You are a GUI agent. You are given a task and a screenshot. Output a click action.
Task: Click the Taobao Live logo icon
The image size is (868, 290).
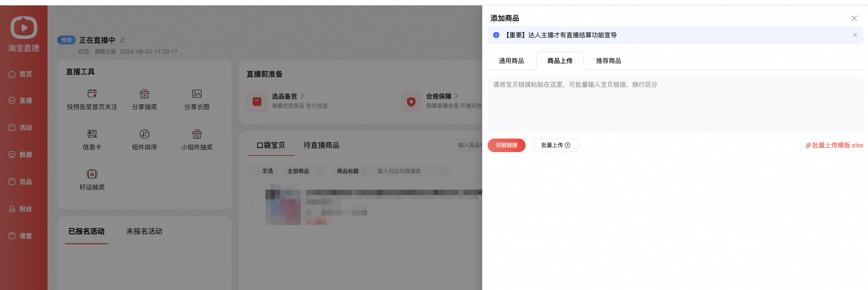[24, 27]
